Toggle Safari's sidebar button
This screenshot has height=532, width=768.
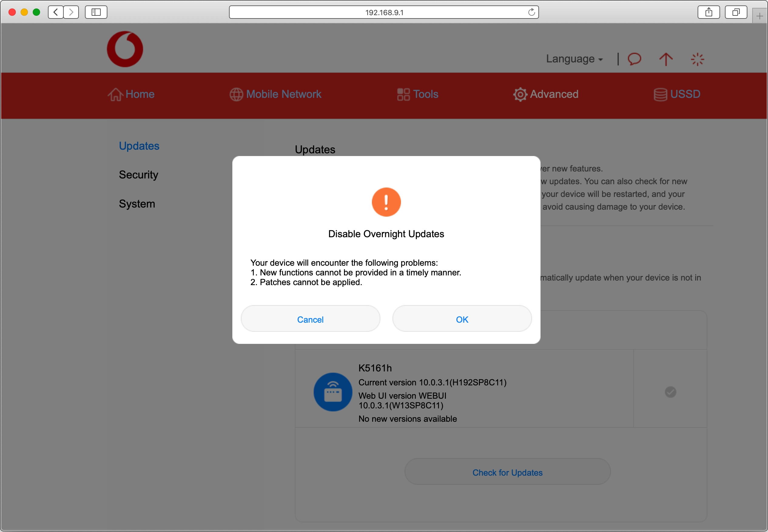pos(96,12)
